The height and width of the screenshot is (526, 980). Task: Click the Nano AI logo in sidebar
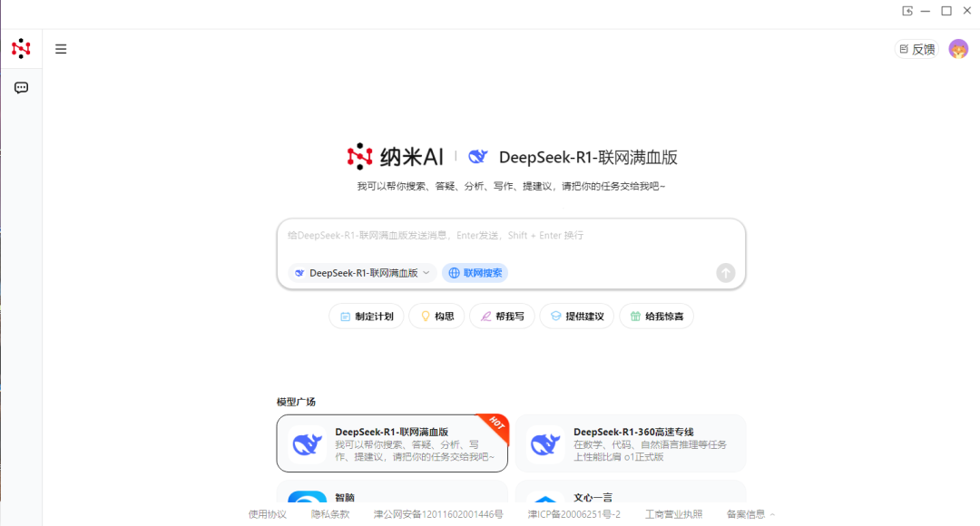coord(21,48)
